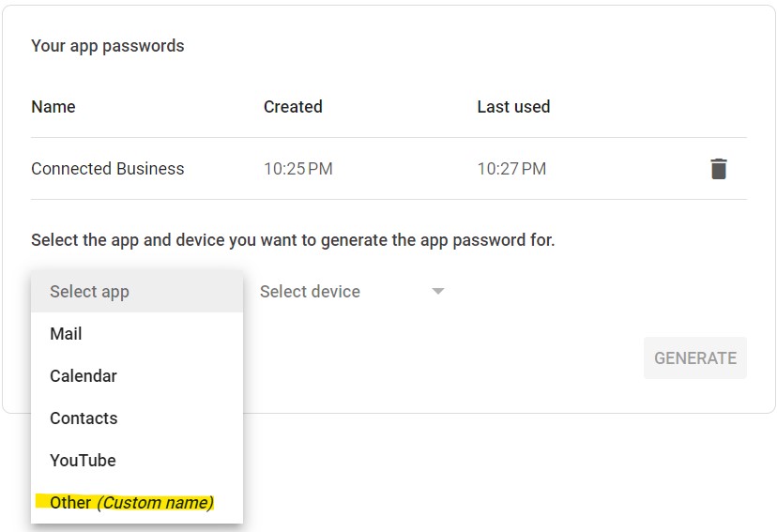Click the app and device instruction text
This screenshot has width=777, height=532.
293,240
